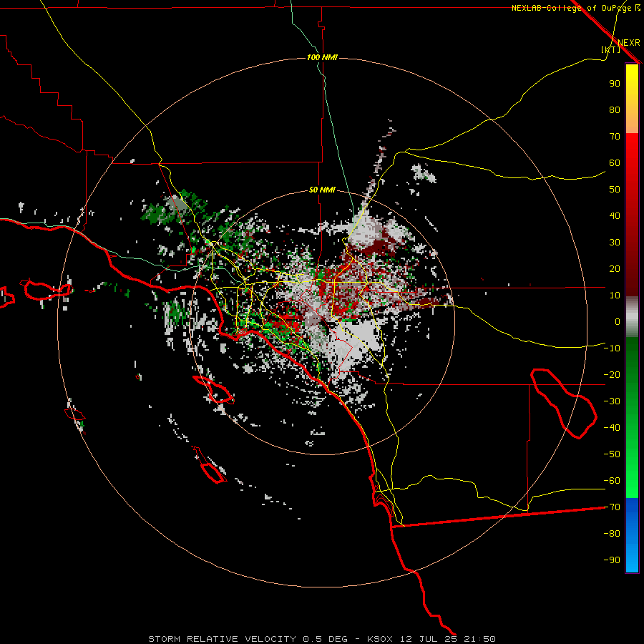This screenshot has height=644, width=644.
Task: Click the 90 value on the velocity scale
Action: pyautogui.click(x=615, y=84)
